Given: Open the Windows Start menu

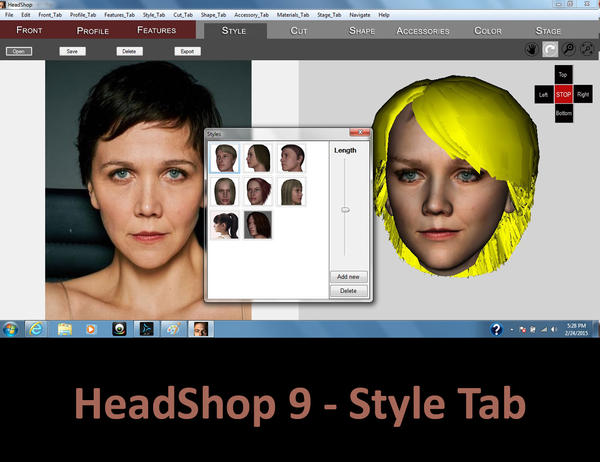Looking at the screenshot, I should pyautogui.click(x=10, y=329).
